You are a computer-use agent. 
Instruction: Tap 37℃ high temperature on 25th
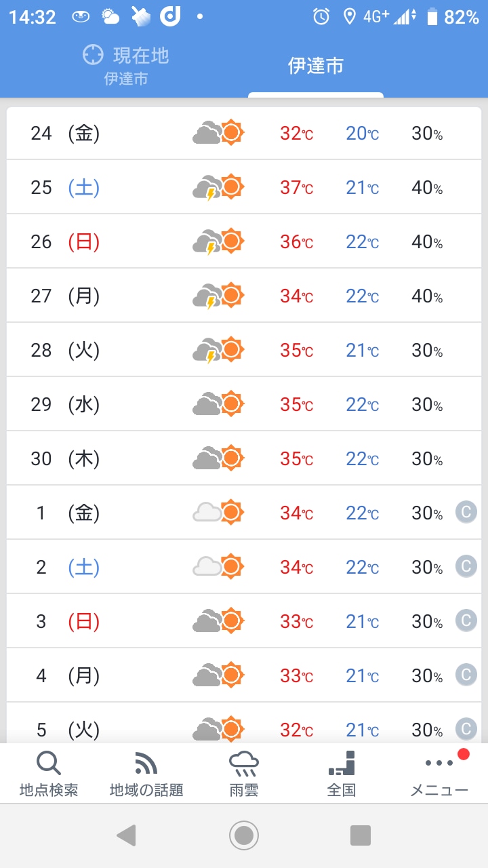coord(297,188)
